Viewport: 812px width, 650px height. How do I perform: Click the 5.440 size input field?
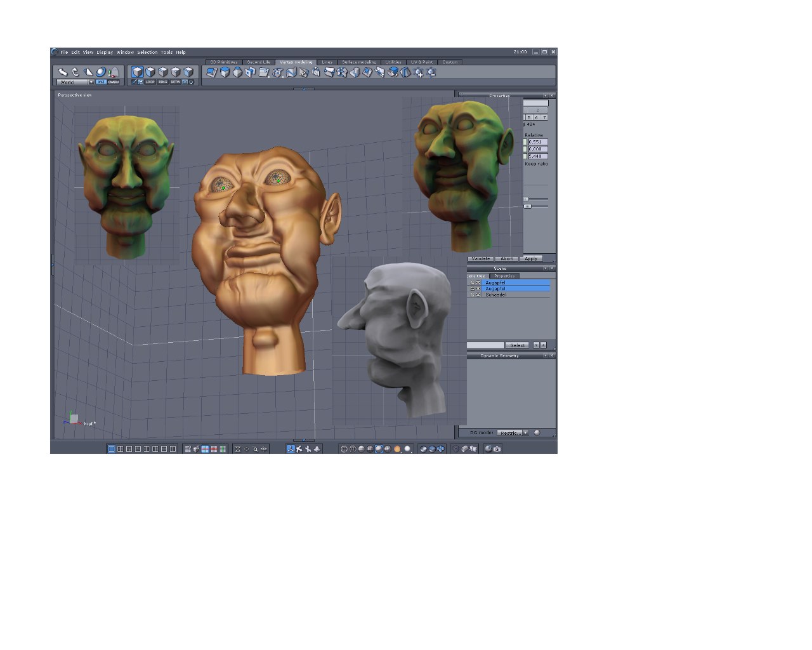(538, 156)
